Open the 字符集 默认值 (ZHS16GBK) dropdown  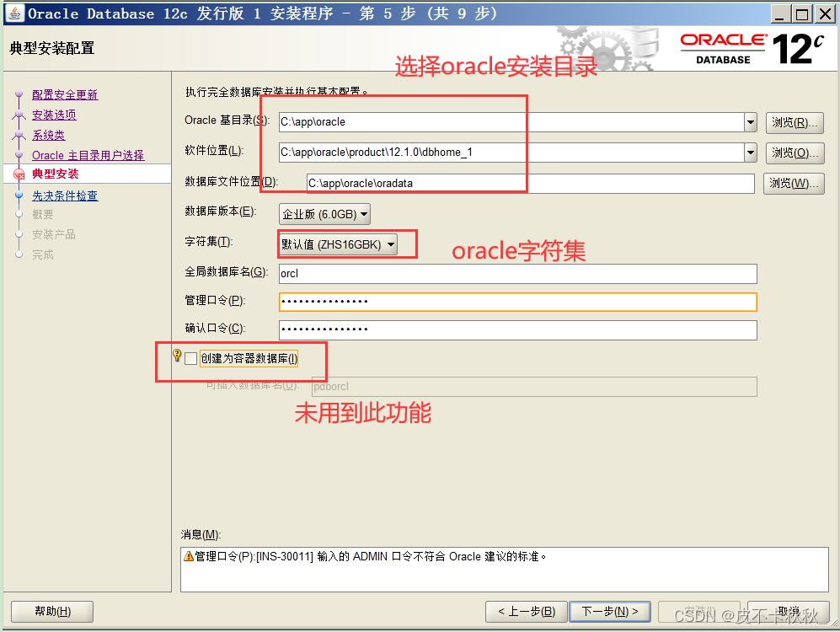tap(338, 244)
